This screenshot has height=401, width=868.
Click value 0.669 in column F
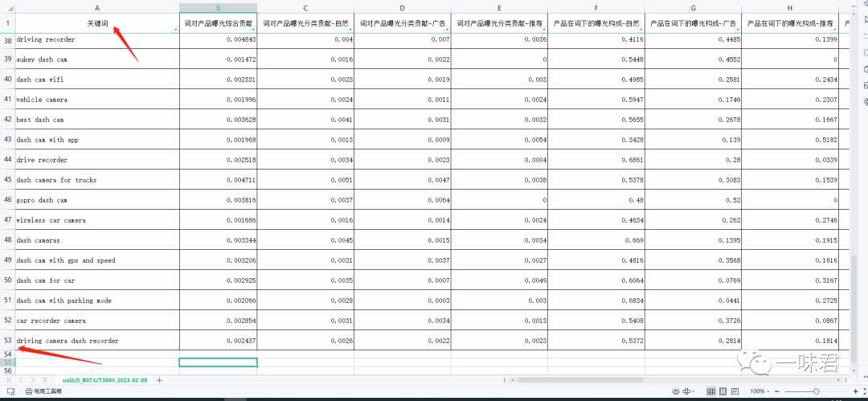596,239
